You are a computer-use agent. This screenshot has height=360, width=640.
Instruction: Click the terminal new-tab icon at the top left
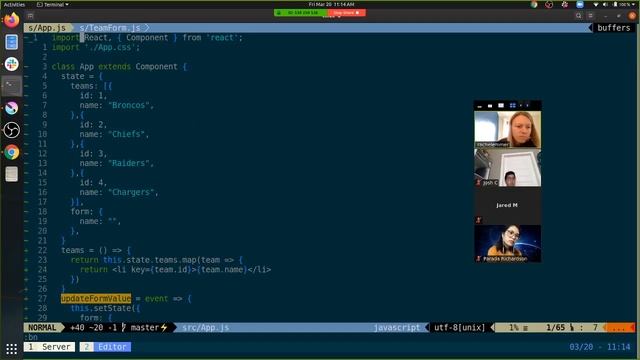coord(30,16)
